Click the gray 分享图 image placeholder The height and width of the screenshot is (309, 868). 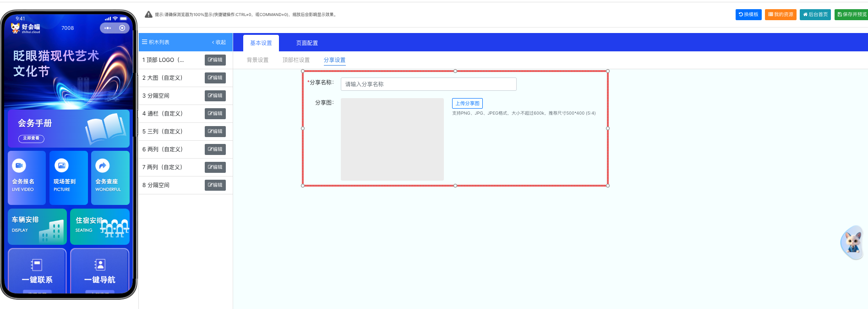392,139
